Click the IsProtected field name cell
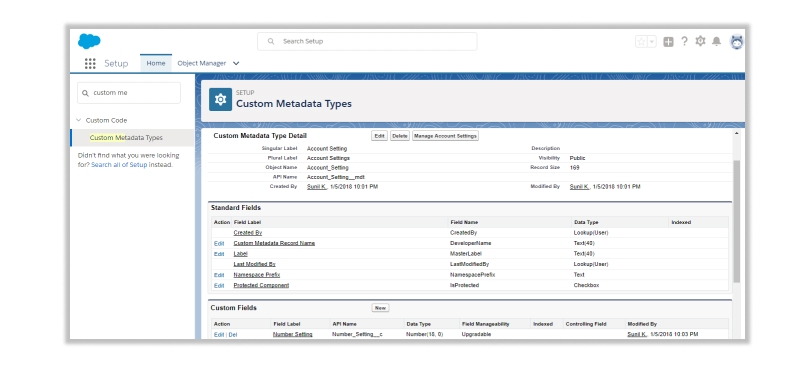The image size is (800, 369). [464, 286]
